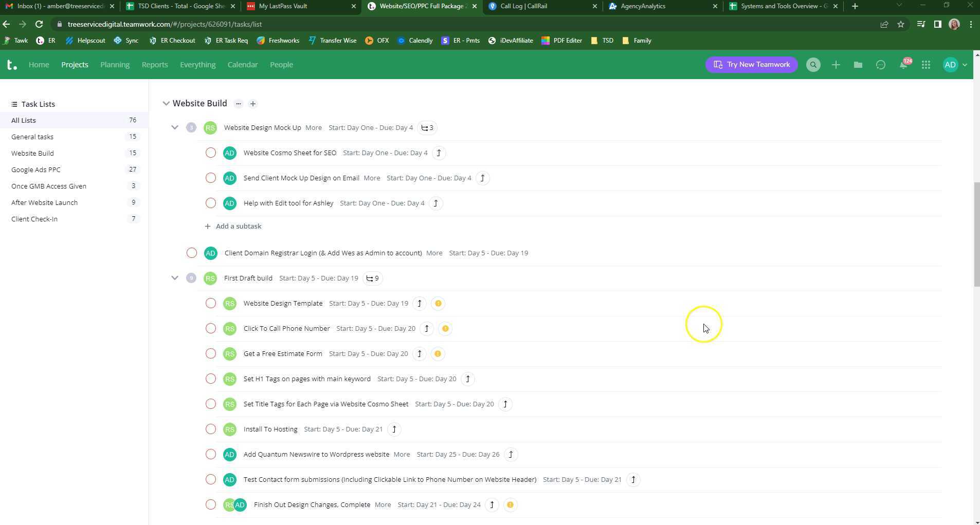Open the Teamwork search icon
The height and width of the screenshot is (525, 980).
coord(813,64)
